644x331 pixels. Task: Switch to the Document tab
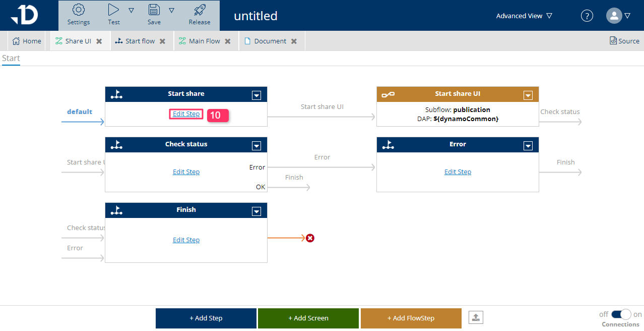pos(270,41)
